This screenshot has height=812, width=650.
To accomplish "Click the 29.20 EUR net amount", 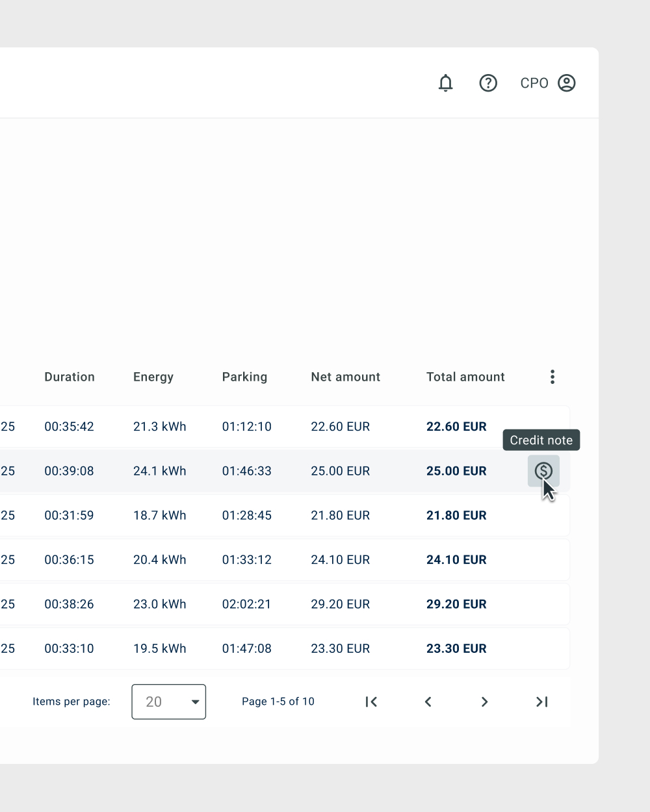I will coord(341,604).
